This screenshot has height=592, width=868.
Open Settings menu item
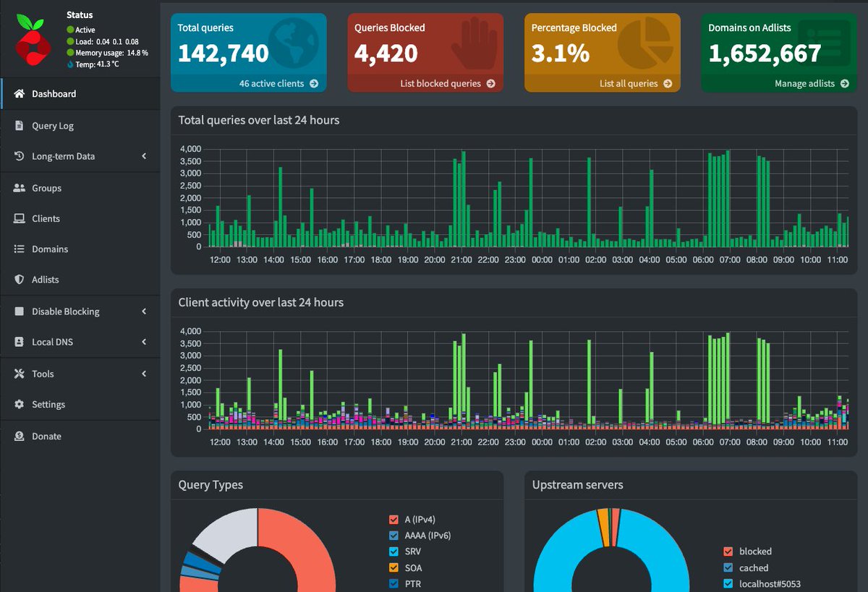point(80,404)
